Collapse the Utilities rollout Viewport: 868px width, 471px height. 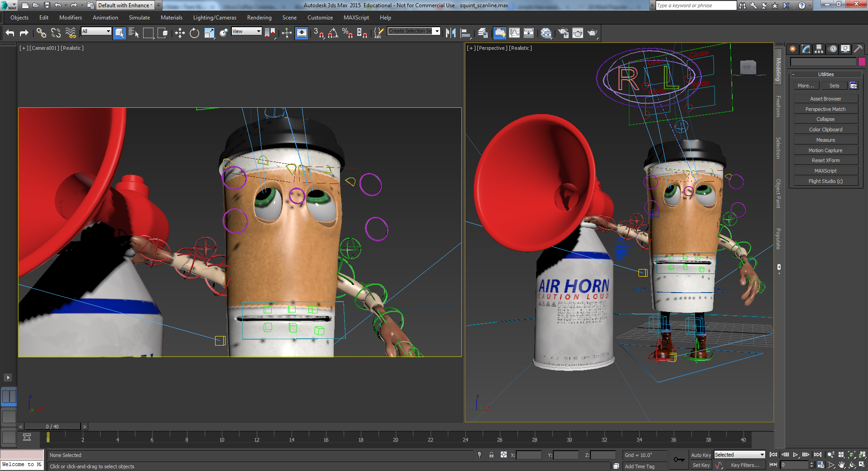click(826, 74)
